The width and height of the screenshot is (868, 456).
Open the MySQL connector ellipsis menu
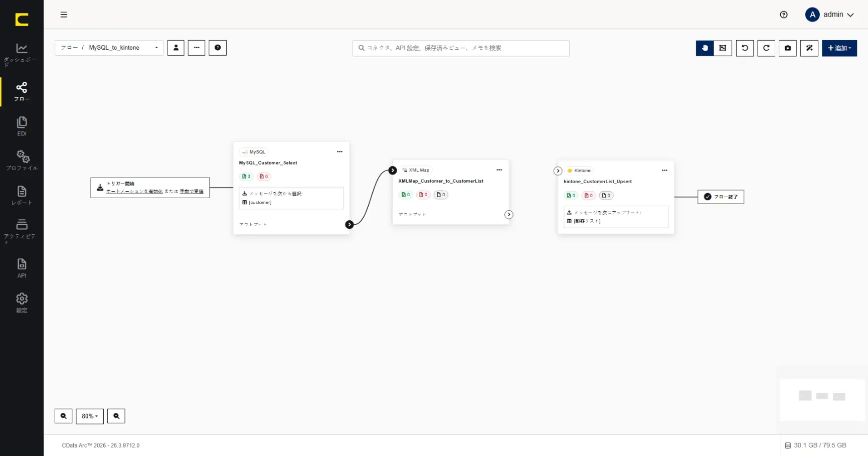[339, 151]
